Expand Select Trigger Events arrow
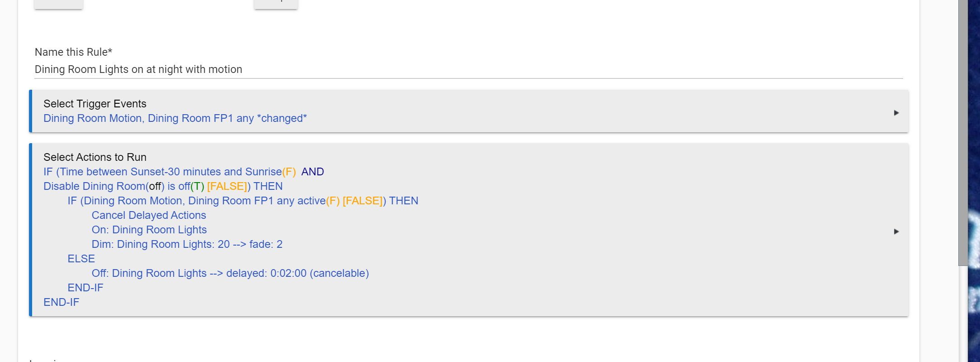980x362 pixels. tap(896, 113)
